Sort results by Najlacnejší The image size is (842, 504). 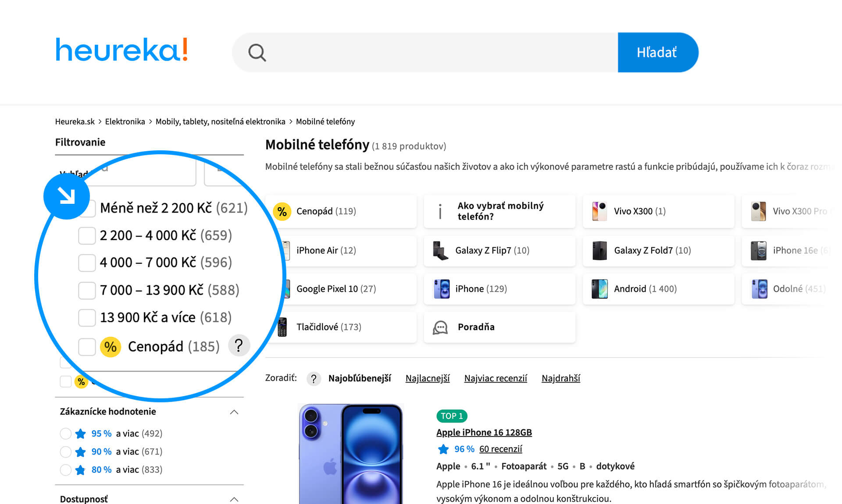pos(427,378)
